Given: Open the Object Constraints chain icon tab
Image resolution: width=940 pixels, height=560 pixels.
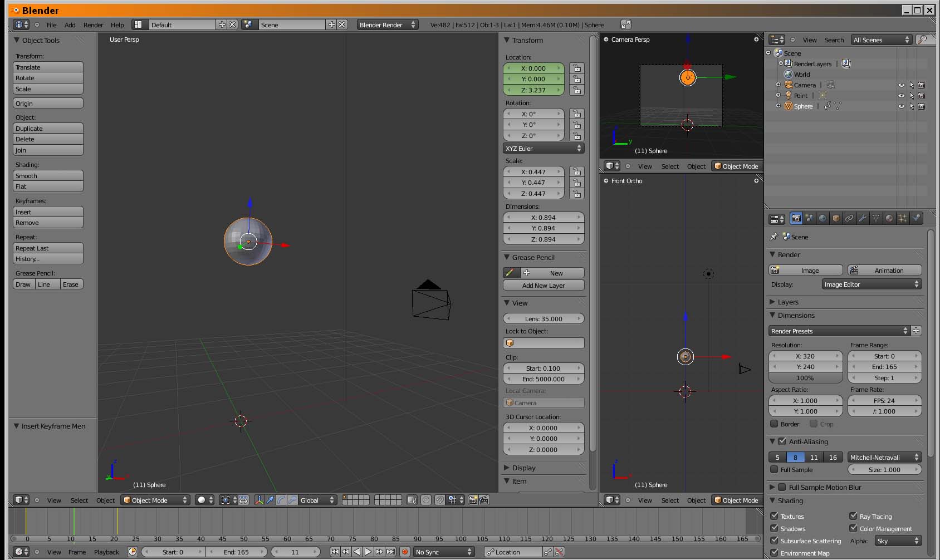Looking at the screenshot, I should 849,219.
